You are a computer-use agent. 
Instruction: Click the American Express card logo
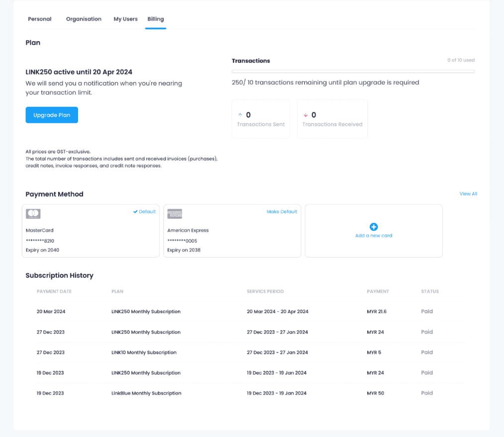click(x=174, y=214)
